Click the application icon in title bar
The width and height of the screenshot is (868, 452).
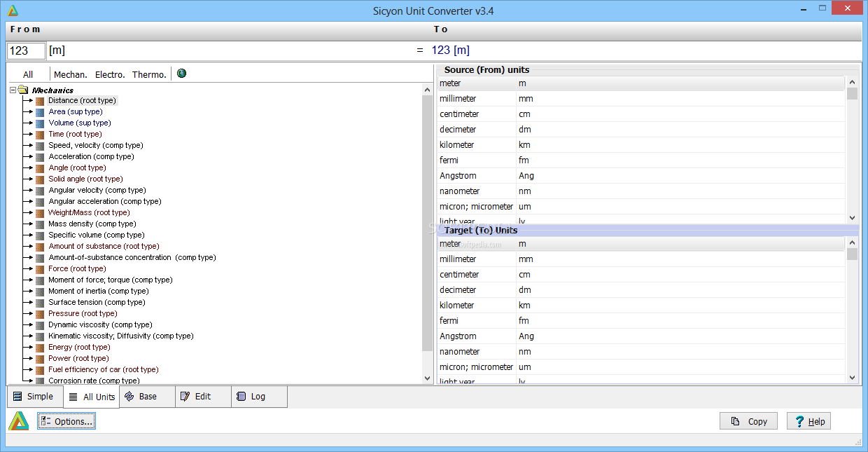13,11
